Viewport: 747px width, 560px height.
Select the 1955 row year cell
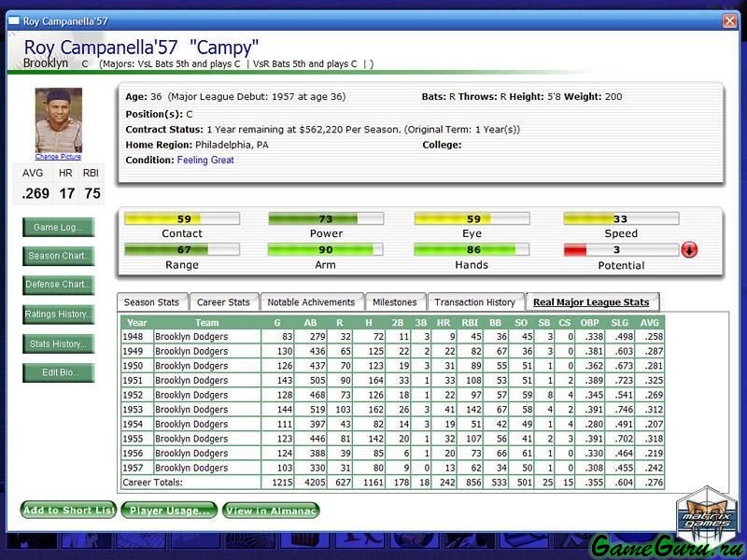pyautogui.click(x=136, y=439)
